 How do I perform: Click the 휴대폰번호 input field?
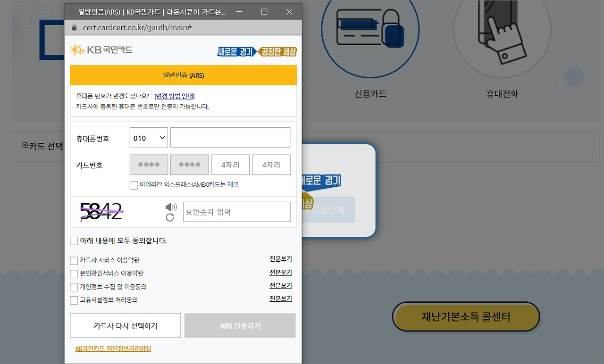(230, 138)
